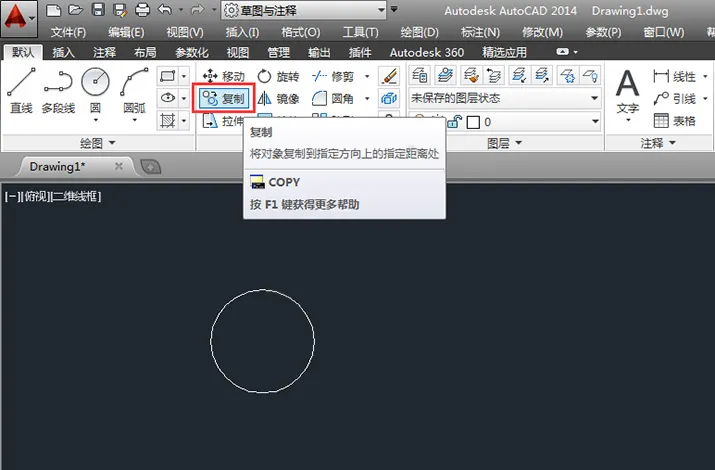Screen dimensions: 715x470
Task: Expand the 图层 panel title
Action: pyautogui.click(x=504, y=144)
